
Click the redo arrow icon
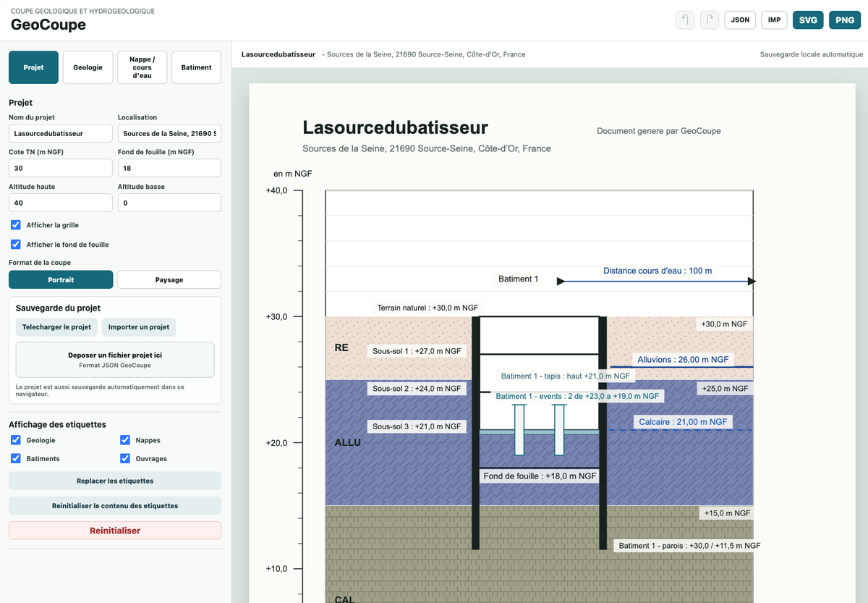(710, 20)
